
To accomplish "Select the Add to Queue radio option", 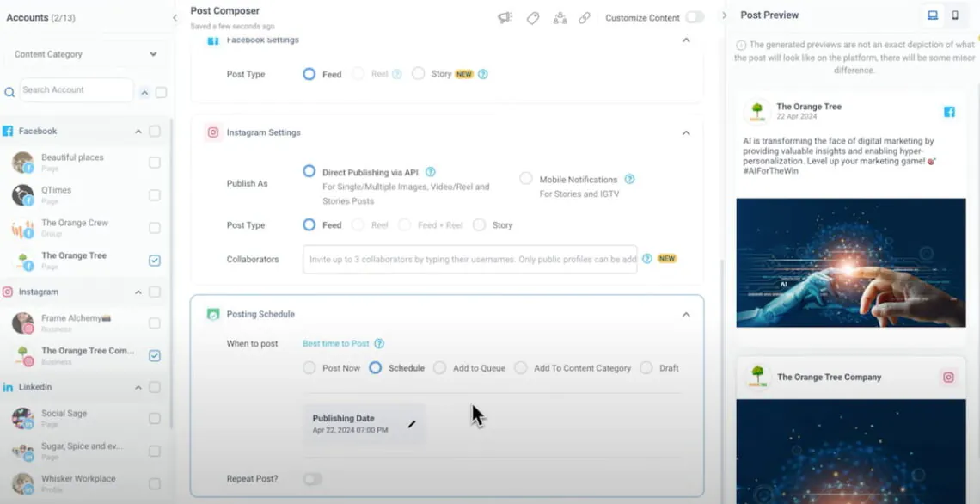I will (x=440, y=368).
